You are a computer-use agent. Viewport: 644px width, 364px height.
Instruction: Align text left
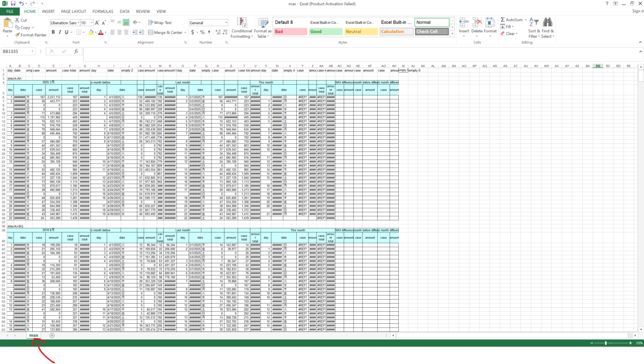113,32
